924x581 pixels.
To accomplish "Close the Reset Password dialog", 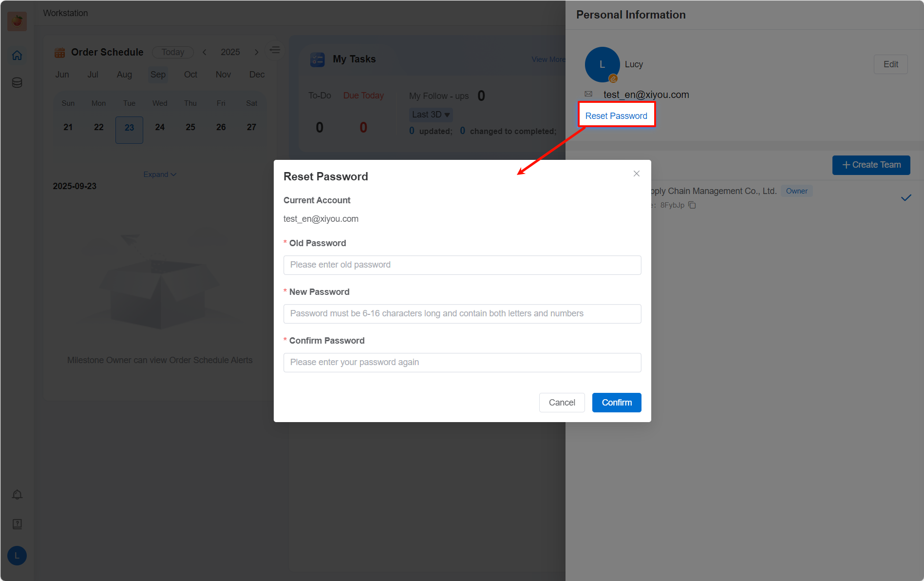I will pos(636,174).
